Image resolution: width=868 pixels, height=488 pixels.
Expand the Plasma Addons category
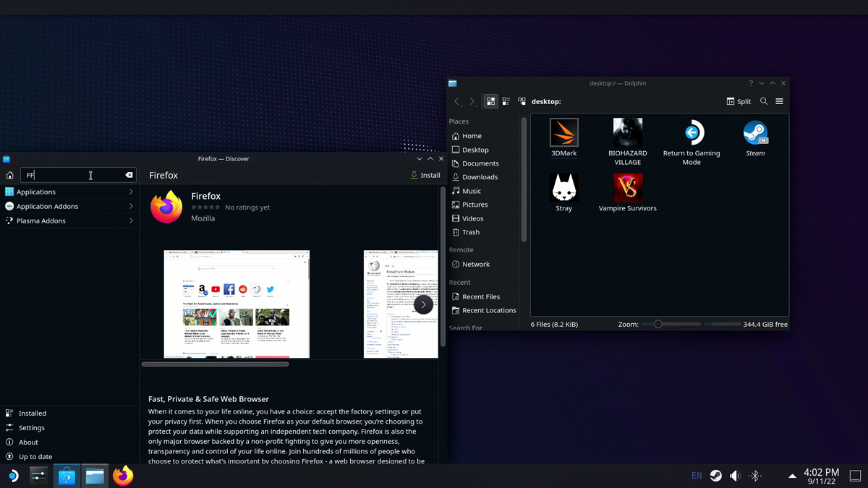69,221
